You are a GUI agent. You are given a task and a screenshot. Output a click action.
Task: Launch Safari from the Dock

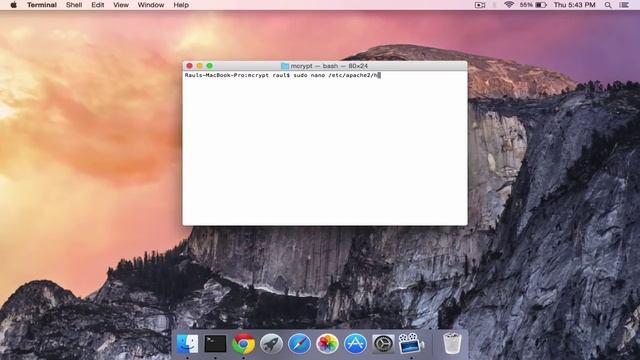[x=299, y=344]
